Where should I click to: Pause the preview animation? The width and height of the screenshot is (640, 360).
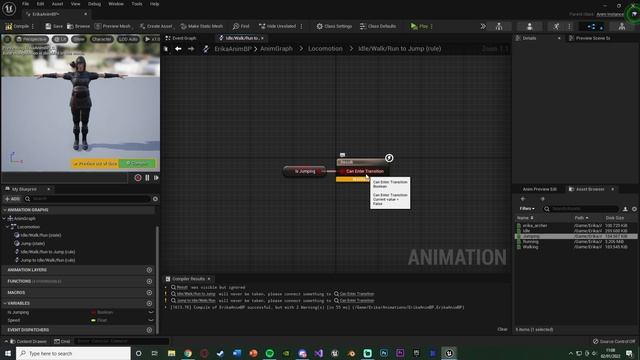pyautogui.click(x=147, y=178)
